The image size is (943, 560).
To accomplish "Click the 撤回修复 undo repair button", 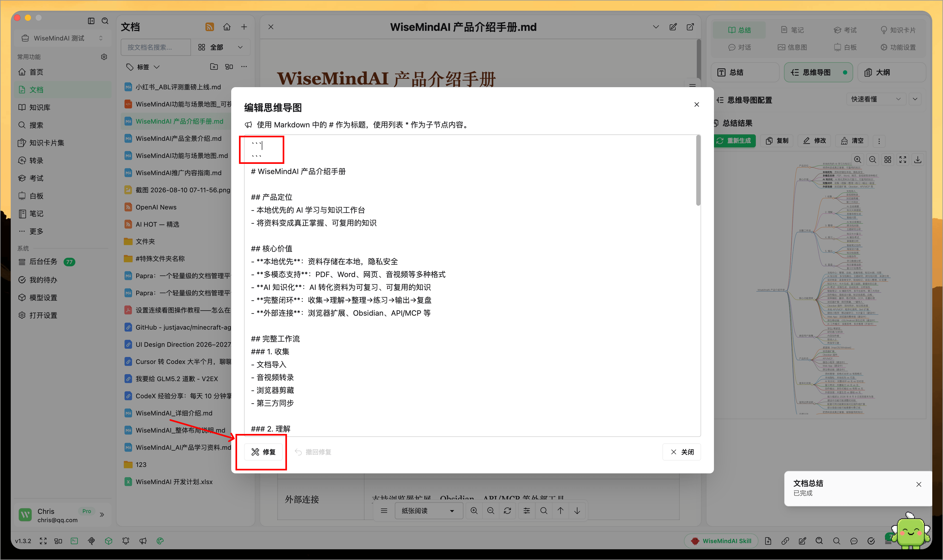I will [313, 452].
